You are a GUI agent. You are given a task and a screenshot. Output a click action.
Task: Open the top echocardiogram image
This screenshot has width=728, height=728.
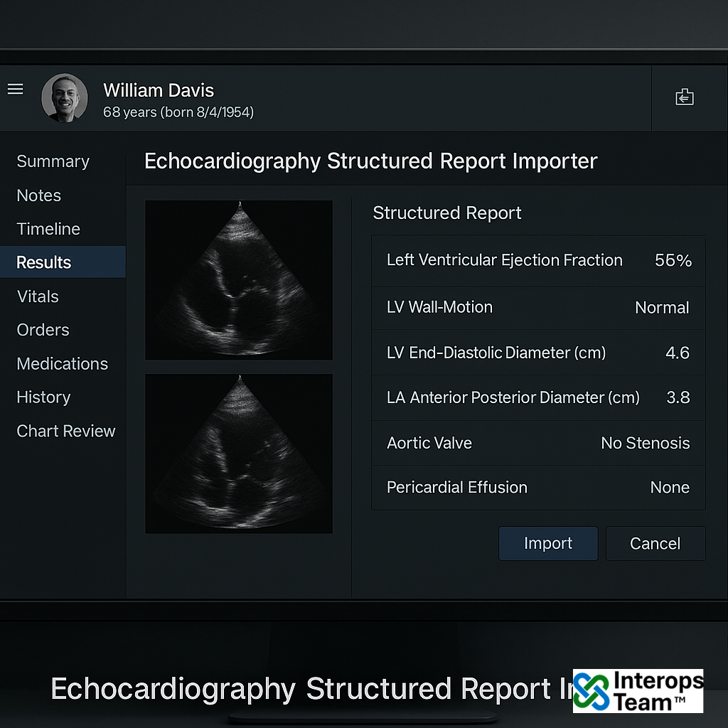tap(239, 280)
